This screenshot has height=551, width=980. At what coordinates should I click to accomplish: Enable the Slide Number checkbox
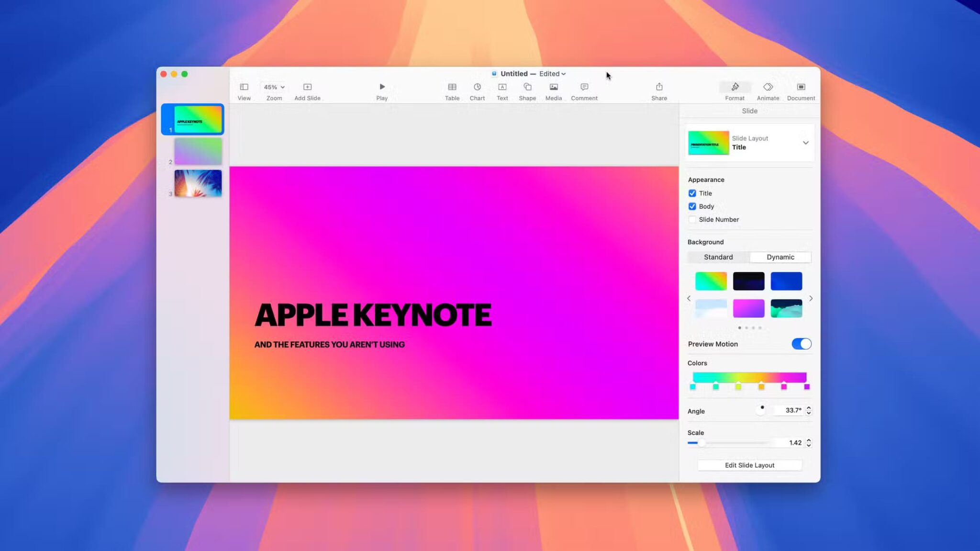click(x=691, y=219)
